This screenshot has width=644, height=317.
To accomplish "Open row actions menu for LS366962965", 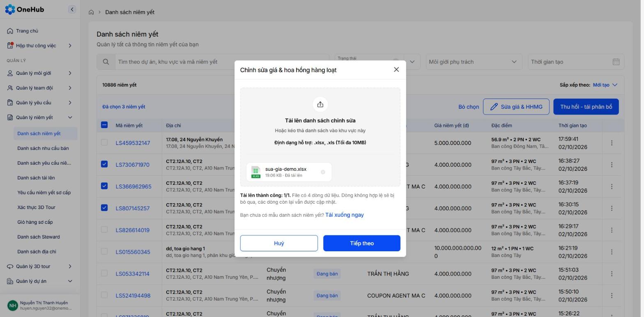I will click(x=612, y=186).
